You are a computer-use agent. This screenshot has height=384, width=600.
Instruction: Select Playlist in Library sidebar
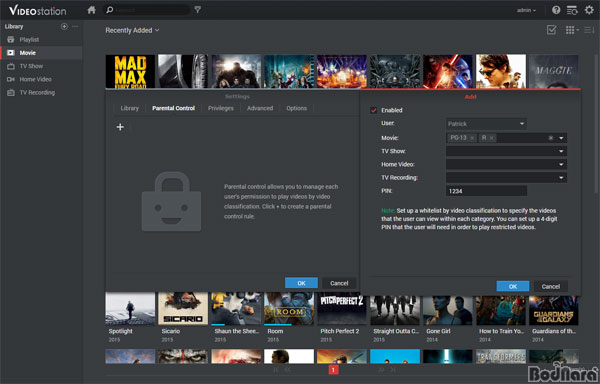pos(29,39)
